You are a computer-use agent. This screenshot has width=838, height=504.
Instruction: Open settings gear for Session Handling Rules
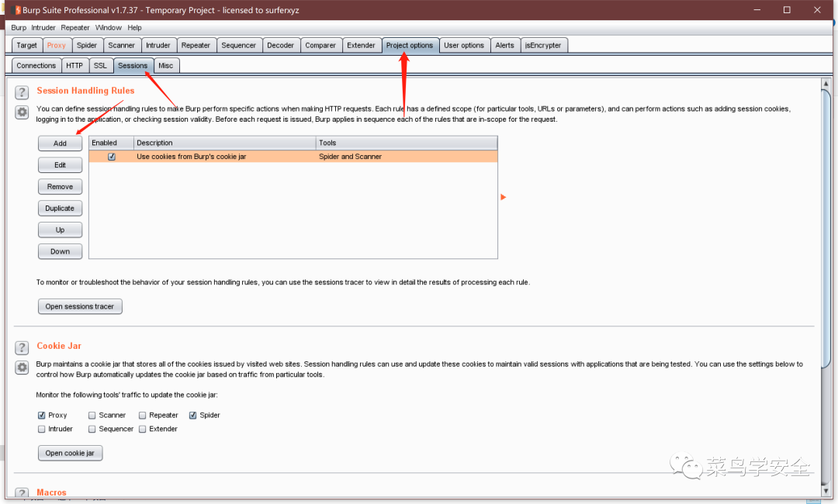click(x=22, y=112)
